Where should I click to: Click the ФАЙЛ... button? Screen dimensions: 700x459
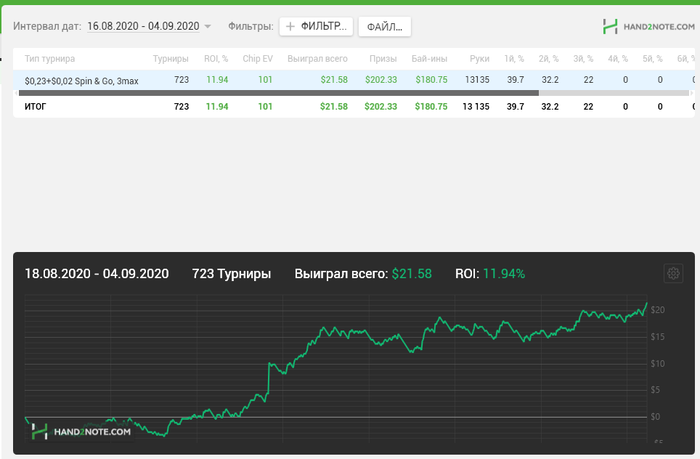pyautogui.click(x=384, y=27)
